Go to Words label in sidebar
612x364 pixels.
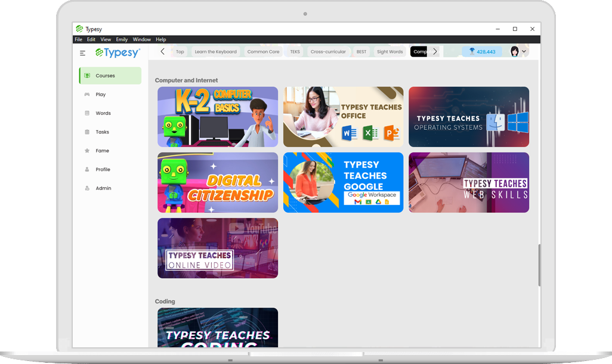coord(103,113)
